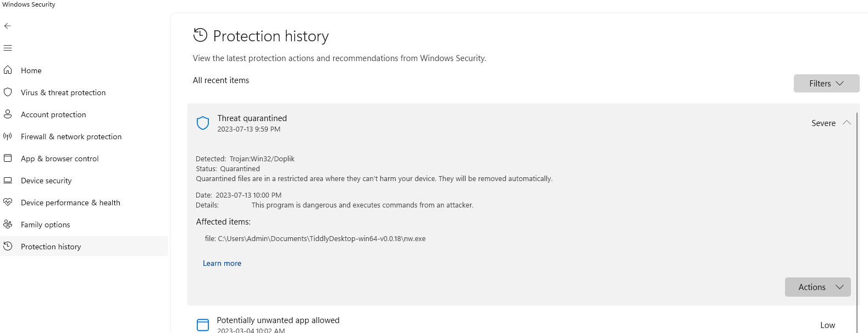868x333 pixels.
Task: Click the Device performance & health icon
Action: click(8, 202)
